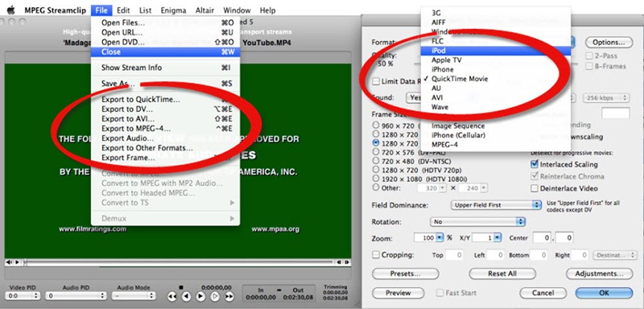Click the submenu arrow on Convert to TS
The image size is (644, 309).
(233, 203)
